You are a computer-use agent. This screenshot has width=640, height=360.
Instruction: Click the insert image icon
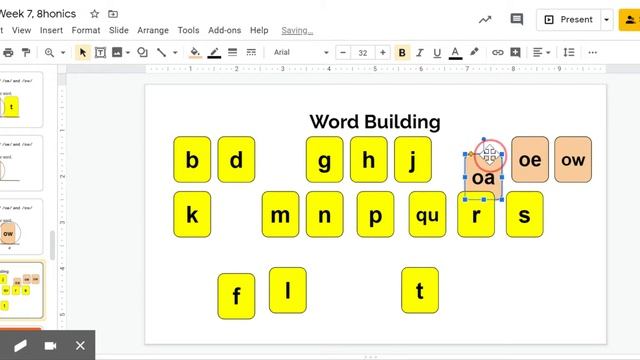coord(117,53)
